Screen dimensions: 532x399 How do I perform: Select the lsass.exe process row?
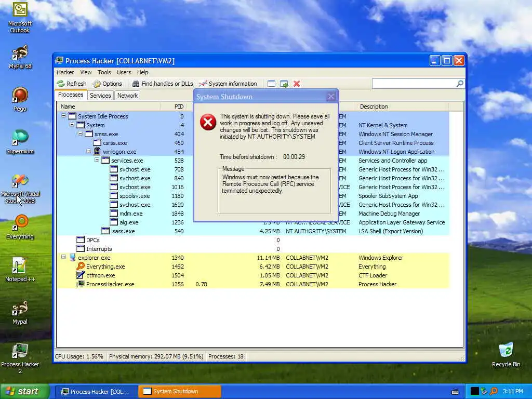pos(253,231)
